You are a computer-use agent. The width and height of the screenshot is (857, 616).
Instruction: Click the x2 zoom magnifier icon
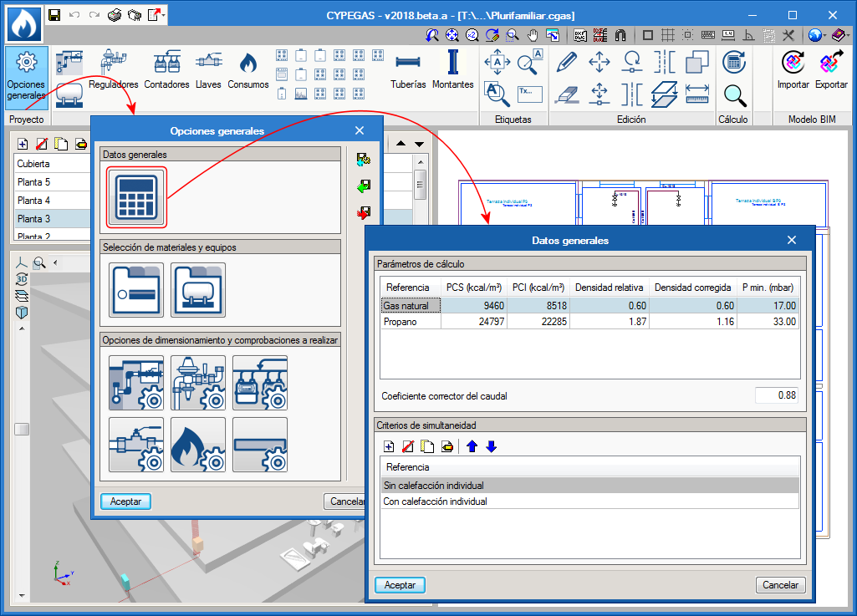click(472, 36)
